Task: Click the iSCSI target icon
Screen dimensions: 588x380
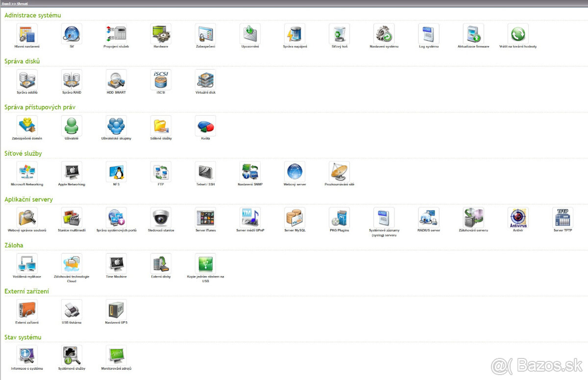Action: (x=161, y=80)
